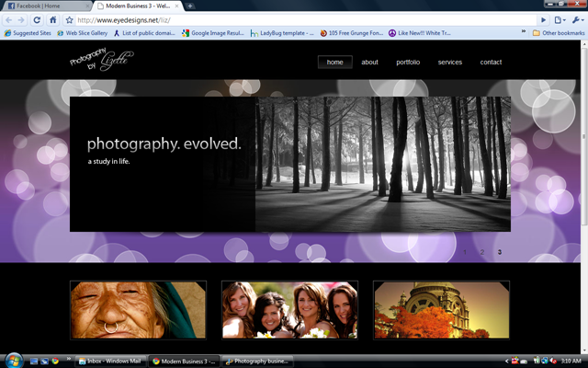Open the about page in site navigation
Viewport: 588px width, 368px height.
pyautogui.click(x=369, y=63)
